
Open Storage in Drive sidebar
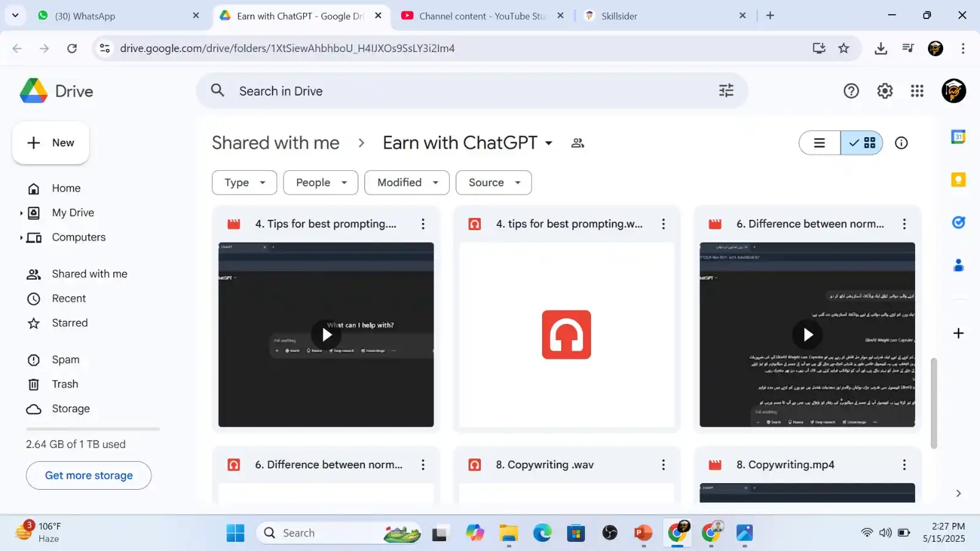pyautogui.click(x=70, y=409)
